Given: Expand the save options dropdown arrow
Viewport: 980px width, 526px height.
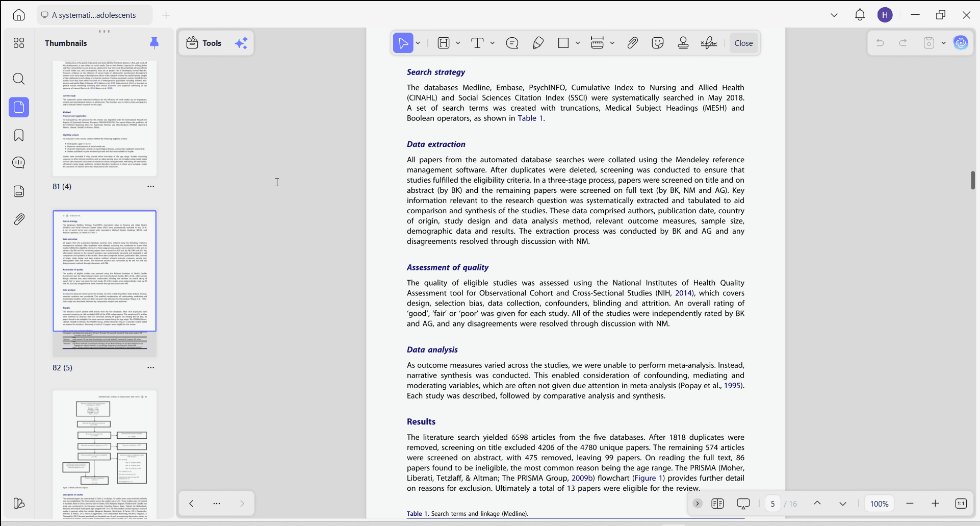Looking at the screenshot, I should click(944, 43).
